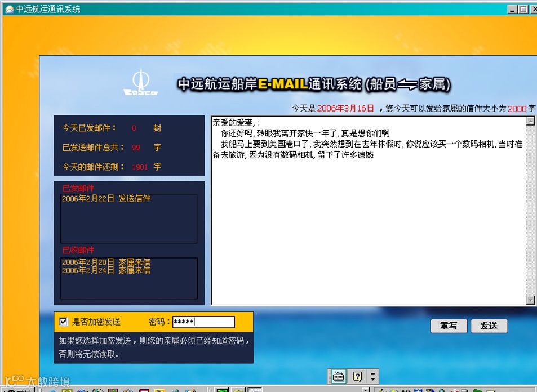The height and width of the screenshot is (392, 537).
Task: Maximize the 中远航运通讯系统 window
Action: [523, 9]
